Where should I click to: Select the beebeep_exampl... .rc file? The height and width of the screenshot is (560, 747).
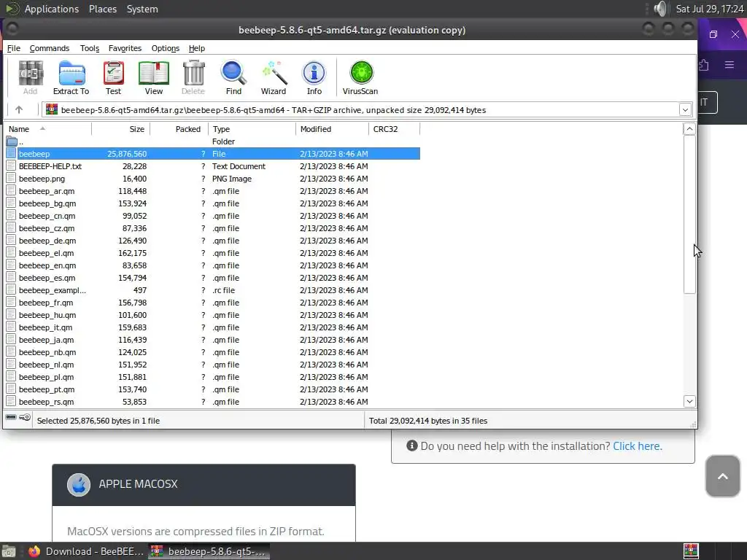(x=213, y=290)
